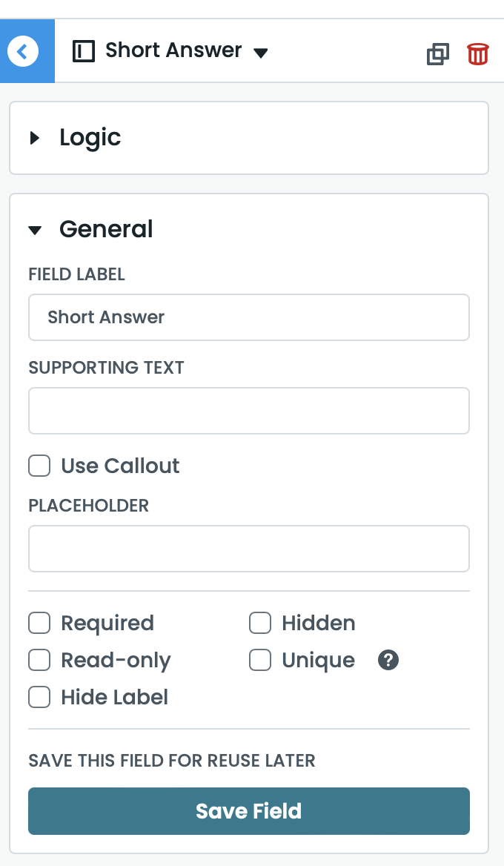Click the Field Label text input
Viewport: 504px width, 866px height.
coord(249,317)
